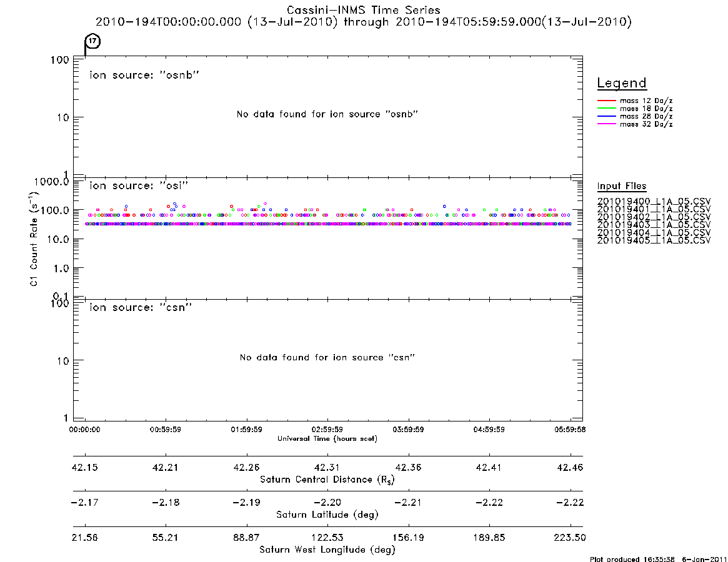Click latitude value -2.20
The image size is (728, 562).
(x=327, y=503)
